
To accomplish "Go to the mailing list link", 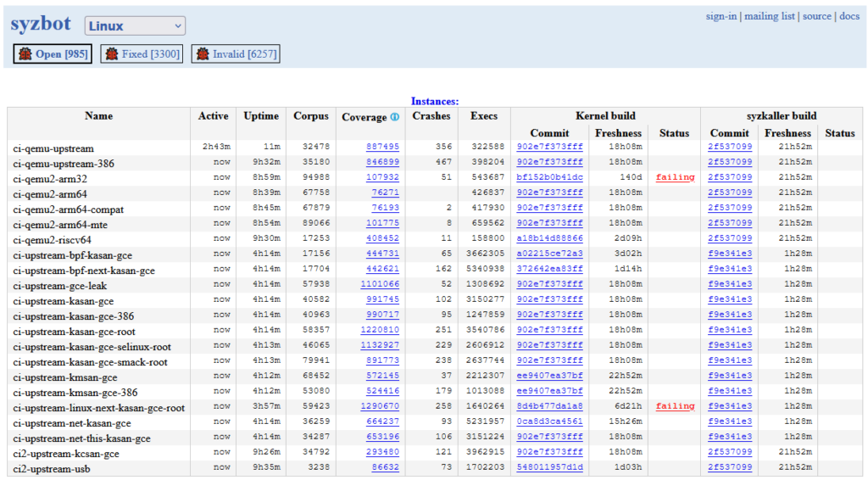I will tap(770, 16).
